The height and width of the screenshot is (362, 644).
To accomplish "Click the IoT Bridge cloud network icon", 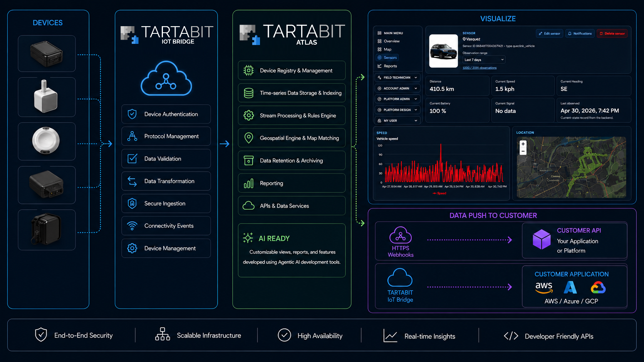I will point(166,78).
